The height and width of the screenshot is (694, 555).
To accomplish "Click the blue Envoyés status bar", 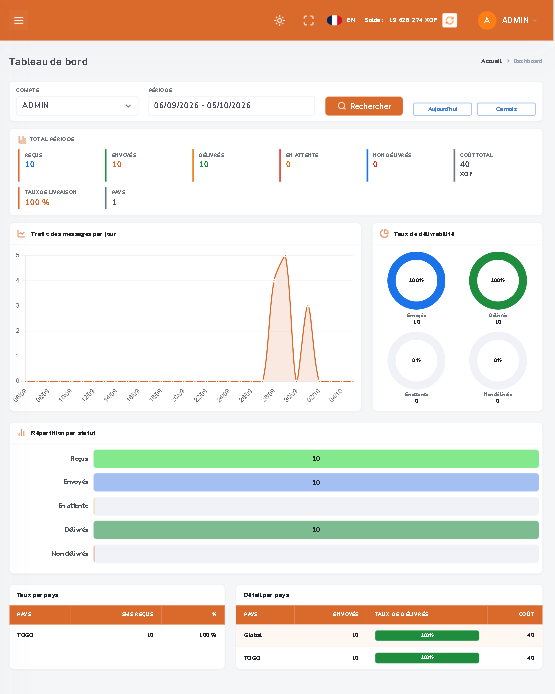I will pos(316,482).
